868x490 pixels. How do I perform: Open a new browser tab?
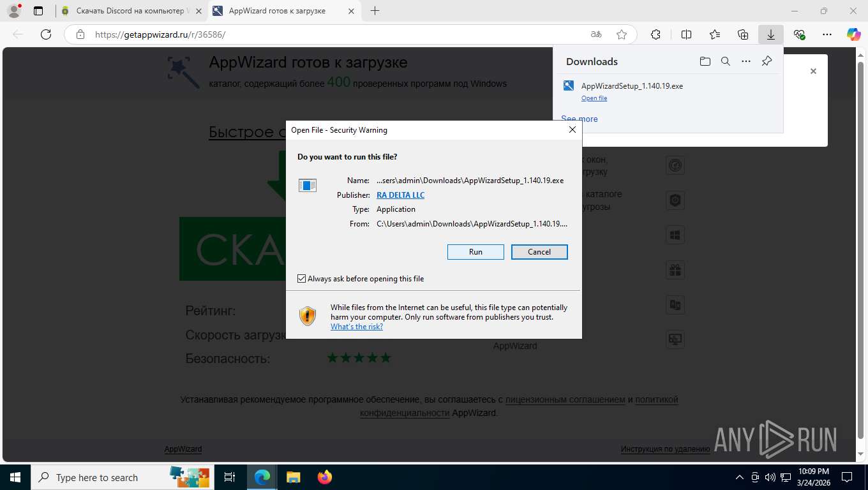click(x=375, y=11)
